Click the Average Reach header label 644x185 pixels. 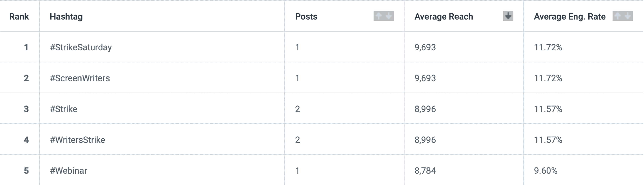pos(444,16)
